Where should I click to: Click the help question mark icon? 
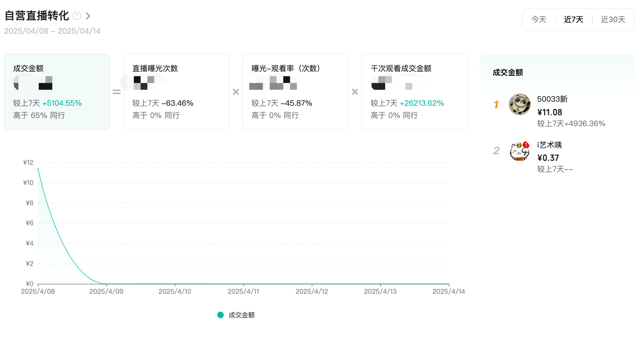[77, 16]
